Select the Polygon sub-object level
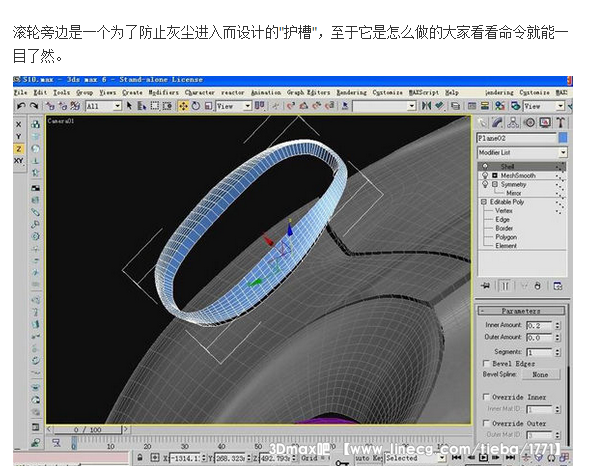 click(506, 237)
